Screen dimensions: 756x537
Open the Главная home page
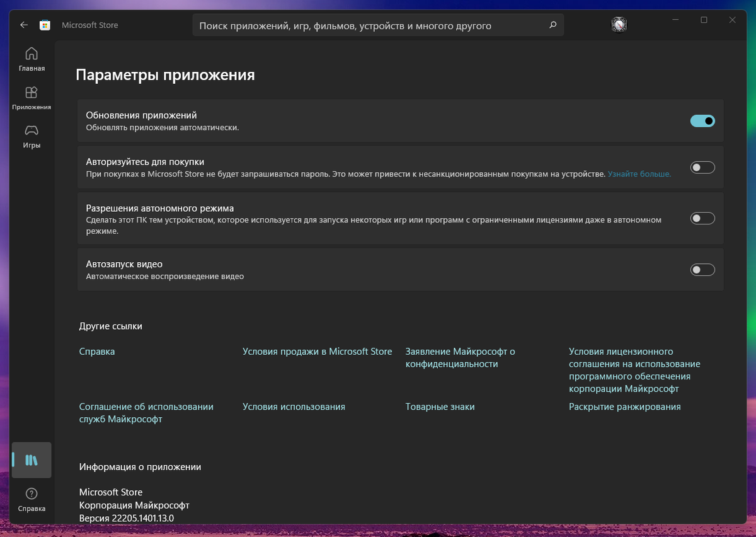coord(31,59)
